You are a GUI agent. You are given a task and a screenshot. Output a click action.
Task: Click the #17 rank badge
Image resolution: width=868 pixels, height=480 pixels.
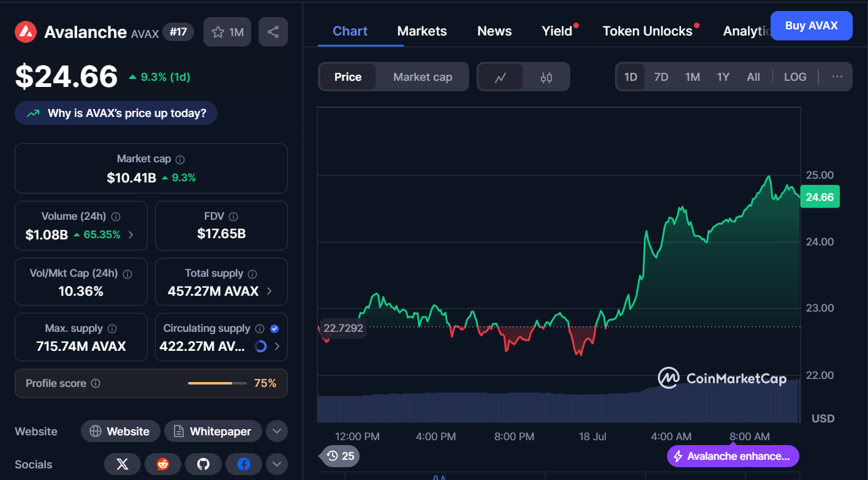(178, 32)
